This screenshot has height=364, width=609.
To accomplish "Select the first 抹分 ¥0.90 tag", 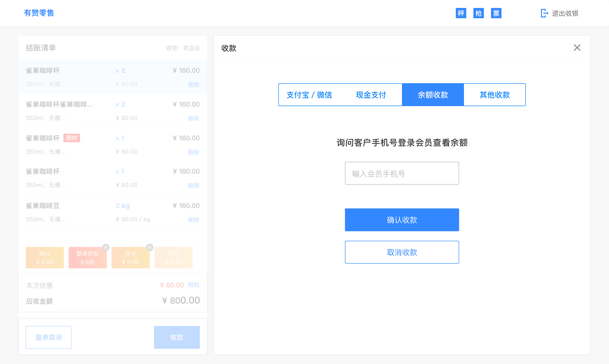I will click(45, 258).
